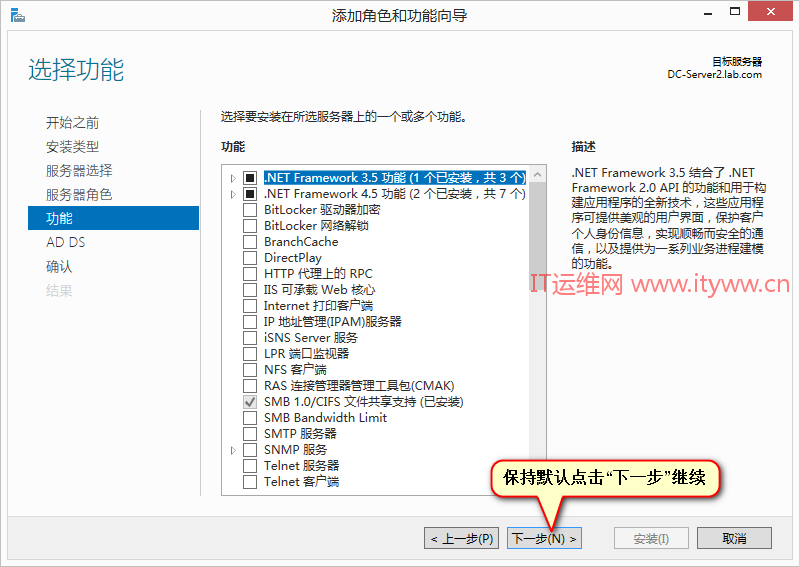Check NFS 客户端 checkbox
The image size is (799, 567).
[x=250, y=370]
